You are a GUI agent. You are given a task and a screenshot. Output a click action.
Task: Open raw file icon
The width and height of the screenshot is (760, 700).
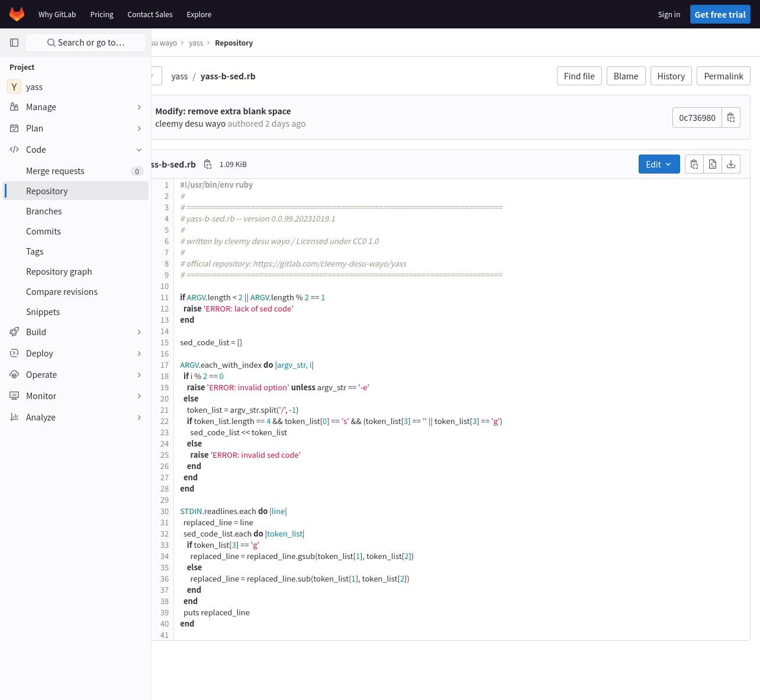[x=713, y=164]
